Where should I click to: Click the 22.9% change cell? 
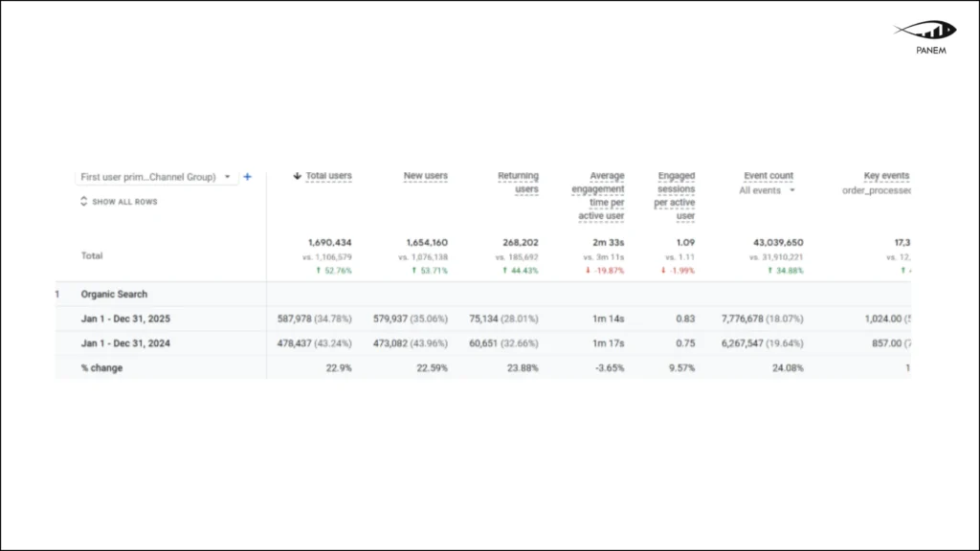point(339,368)
